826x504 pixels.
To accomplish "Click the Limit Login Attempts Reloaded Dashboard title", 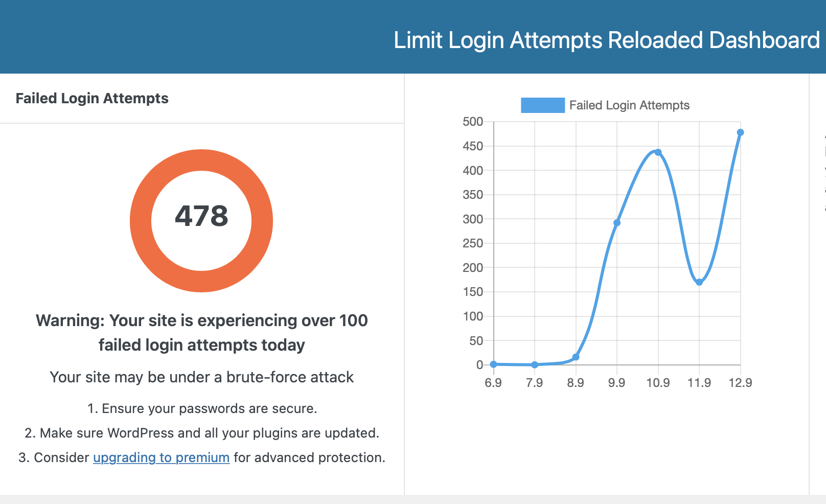I will pos(607,40).
